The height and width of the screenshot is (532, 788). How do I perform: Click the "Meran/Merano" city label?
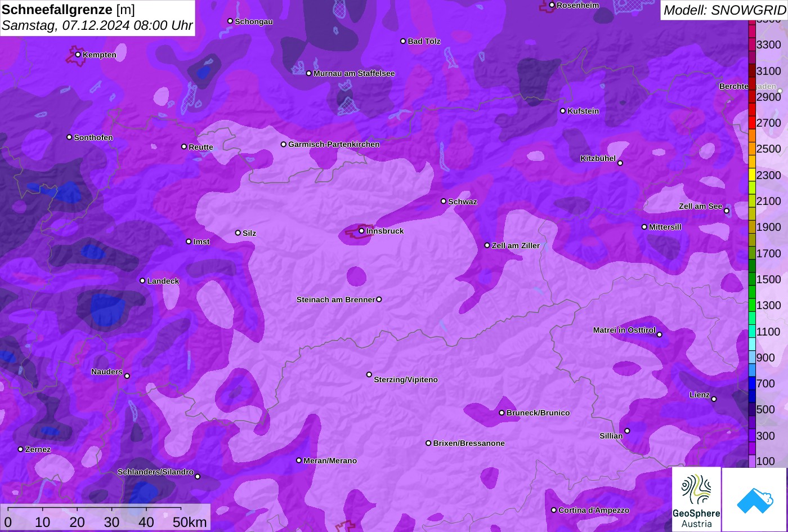point(330,461)
